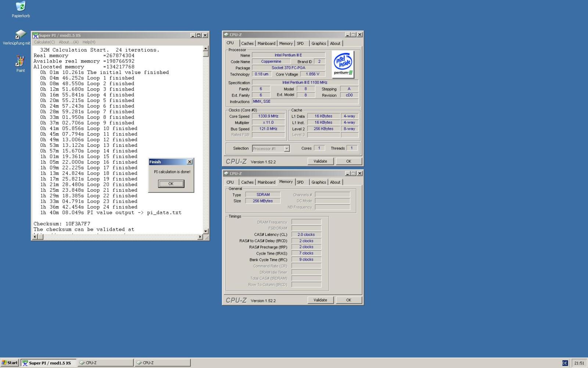Click the Intel Inside Pentium III logo
The height and width of the screenshot is (368, 588).
point(343,64)
